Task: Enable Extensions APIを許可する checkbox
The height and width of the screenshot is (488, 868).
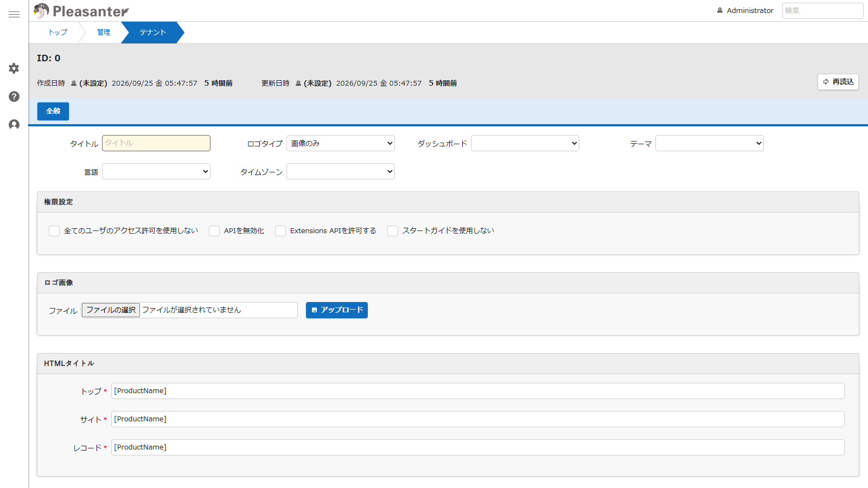Action: click(280, 231)
